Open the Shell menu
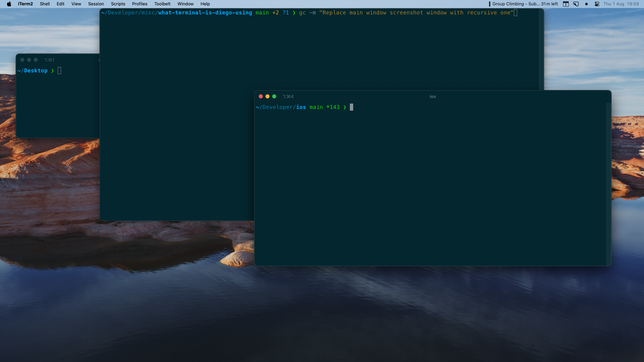 pos(44,4)
